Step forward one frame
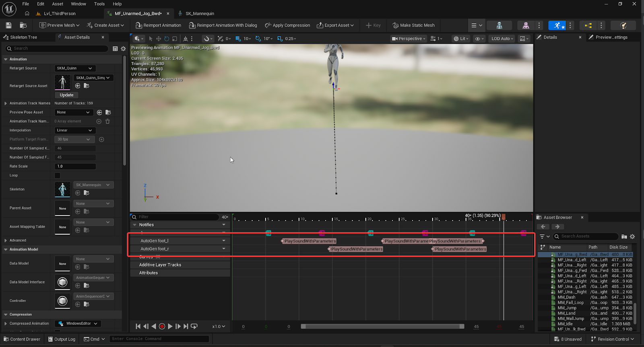 [178, 326]
